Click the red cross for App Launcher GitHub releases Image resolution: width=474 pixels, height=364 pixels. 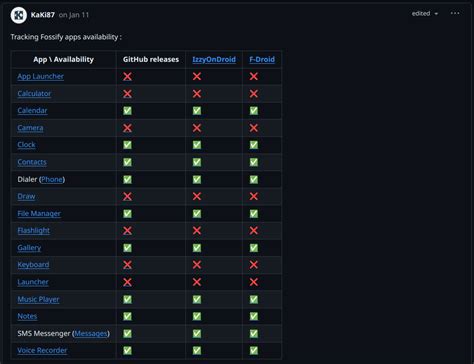(127, 76)
